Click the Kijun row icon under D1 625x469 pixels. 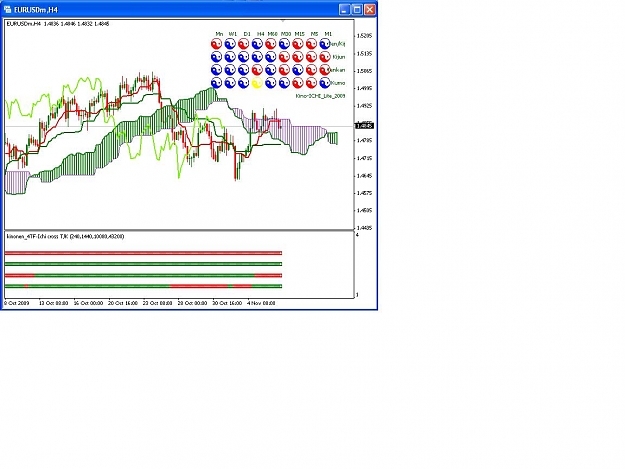click(244, 57)
